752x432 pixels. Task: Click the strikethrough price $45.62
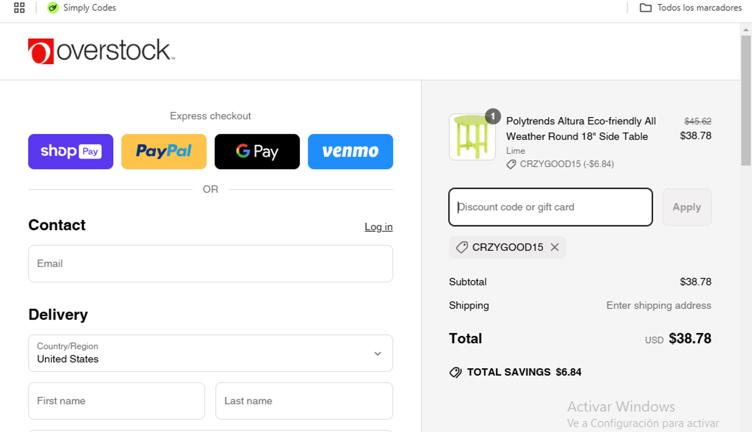tap(698, 121)
